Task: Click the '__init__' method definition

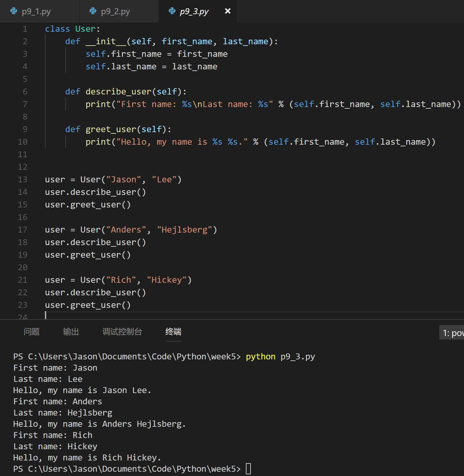Action: 106,42
